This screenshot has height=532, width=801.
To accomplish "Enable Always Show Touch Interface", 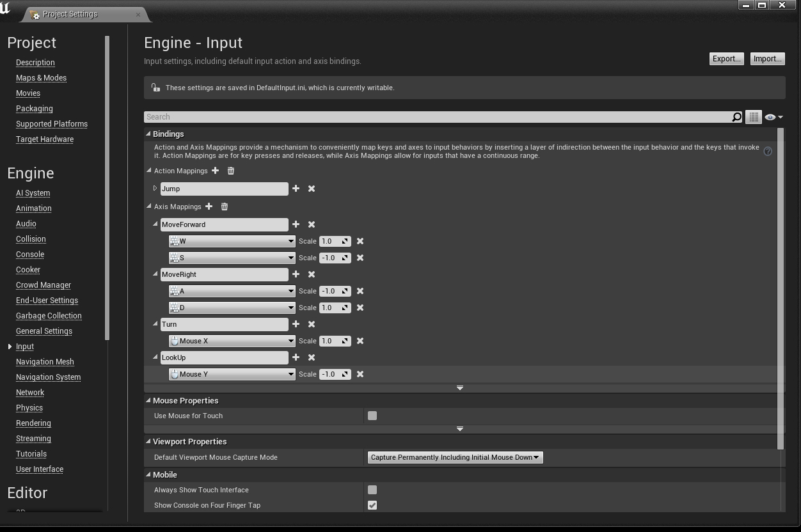I will [x=372, y=490].
